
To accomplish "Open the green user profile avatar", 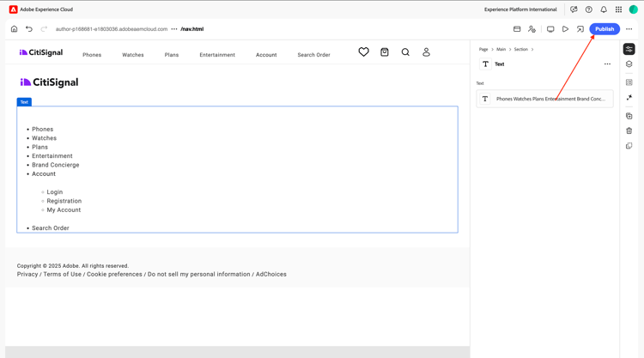I will pos(634,9).
